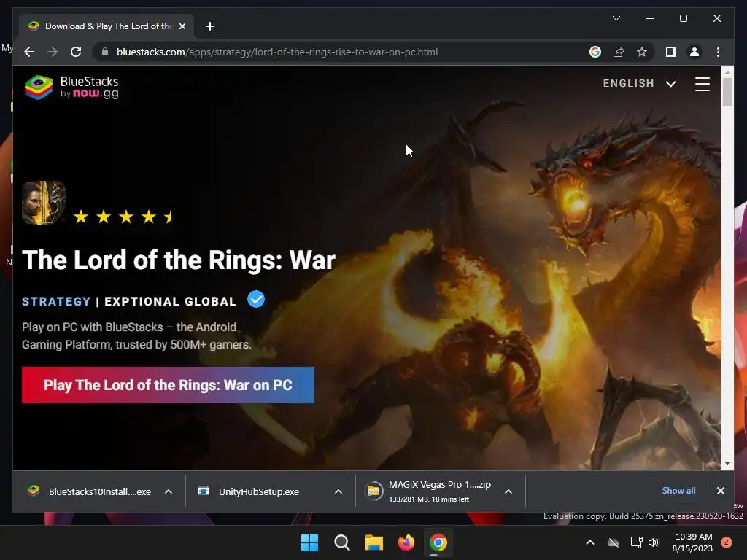Click the padlock site info icon
The height and width of the screenshot is (560, 747).
click(105, 52)
